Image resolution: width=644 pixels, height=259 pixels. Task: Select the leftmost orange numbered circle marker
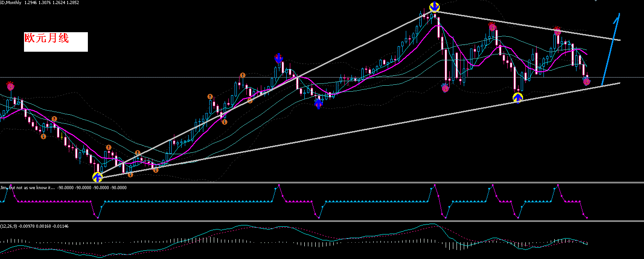point(43,136)
